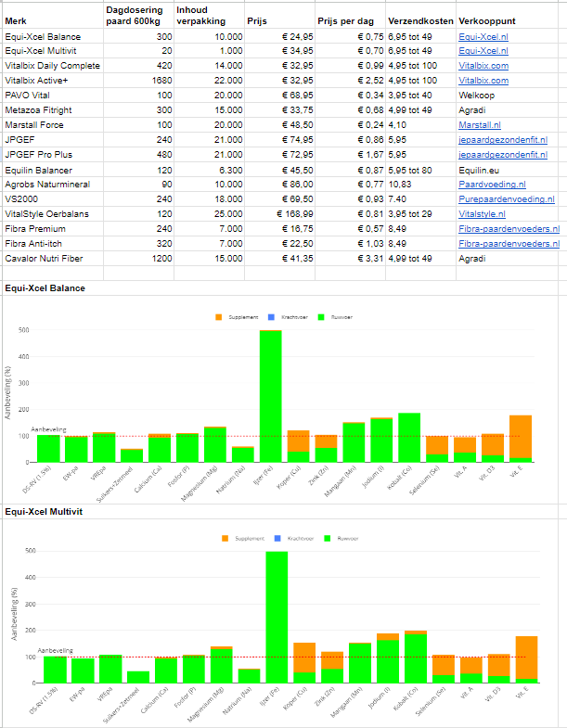Select the 10,83 shipping cost cell

420,185
